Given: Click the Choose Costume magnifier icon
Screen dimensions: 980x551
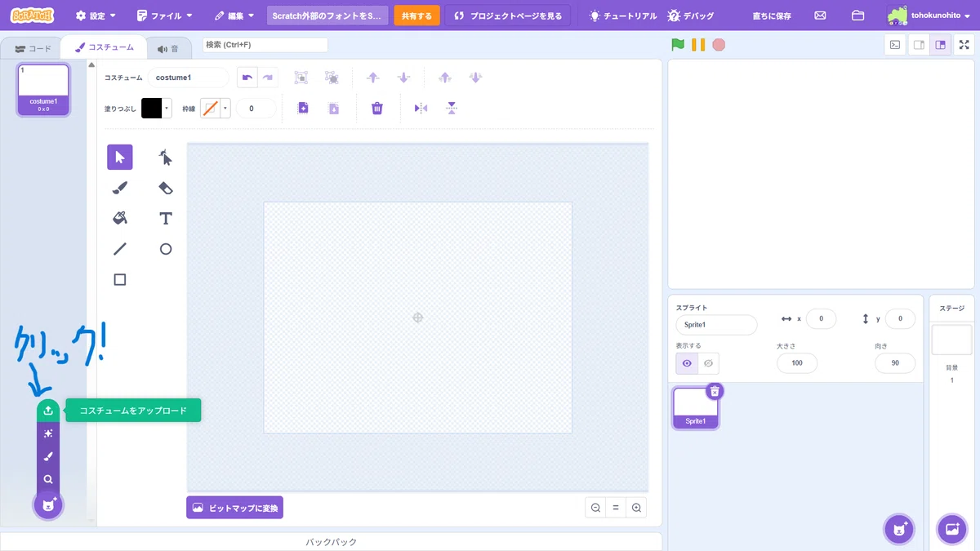Looking at the screenshot, I should click(48, 479).
